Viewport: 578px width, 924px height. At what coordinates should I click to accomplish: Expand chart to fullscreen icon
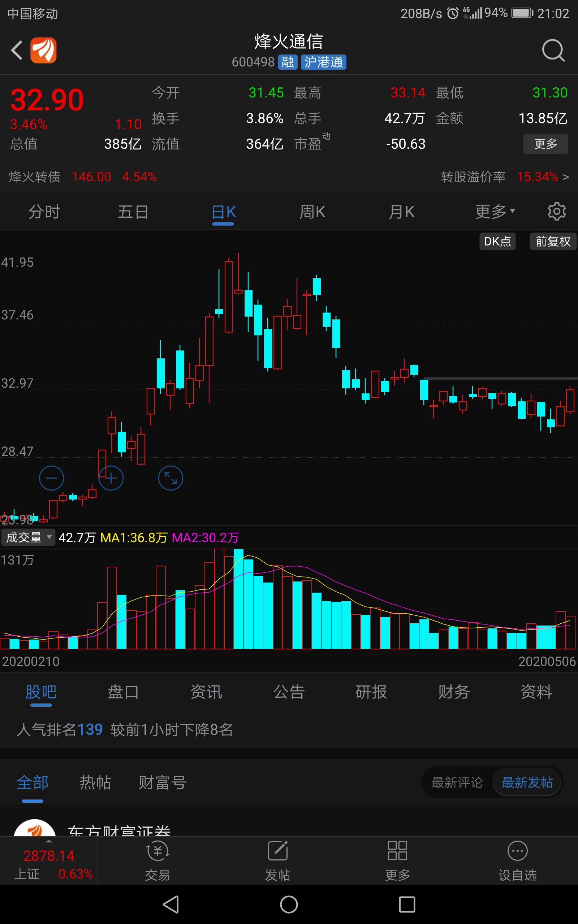click(x=171, y=478)
